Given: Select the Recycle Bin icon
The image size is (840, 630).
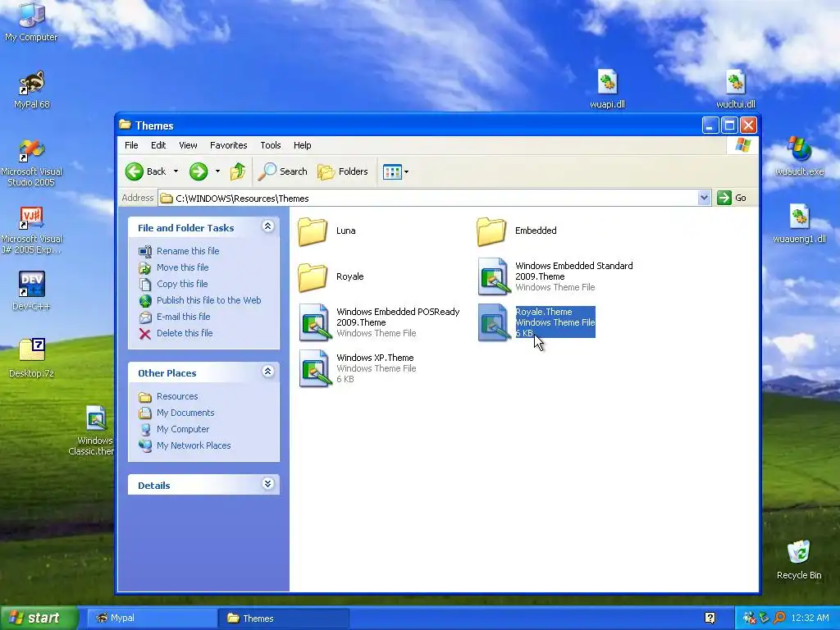Looking at the screenshot, I should pyautogui.click(x=799, y=559).
